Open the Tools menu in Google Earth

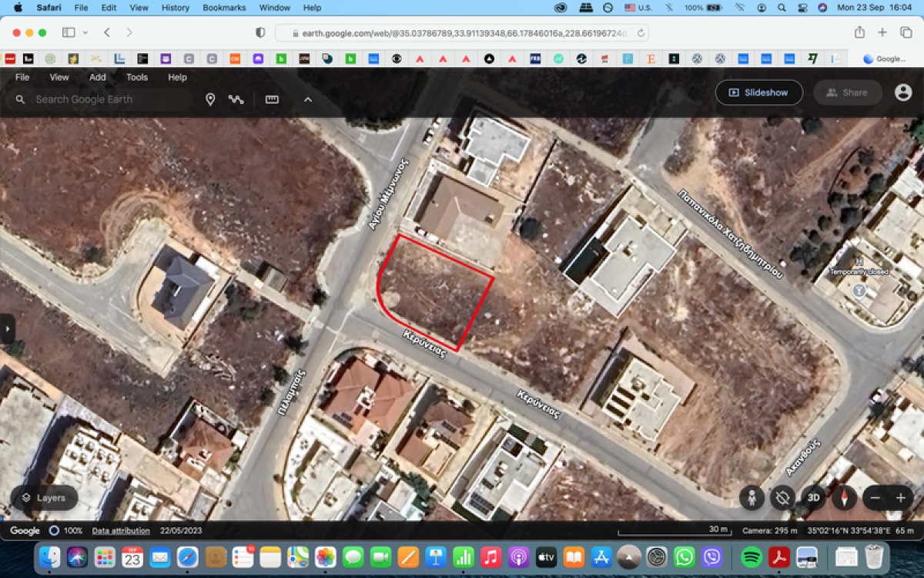point(137,77)
